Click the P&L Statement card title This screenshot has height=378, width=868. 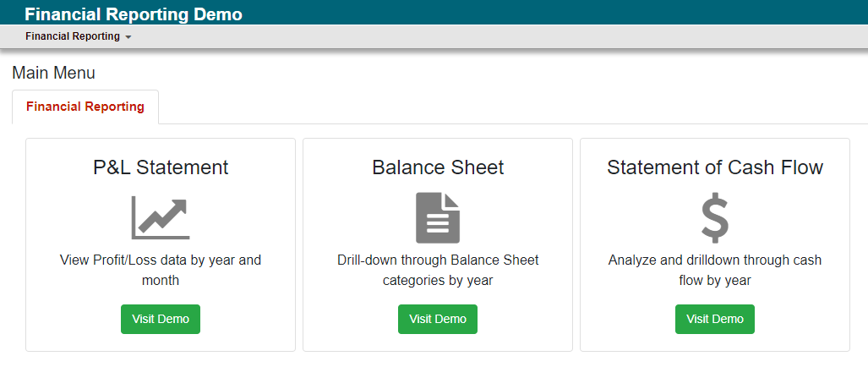pos(161,167)
